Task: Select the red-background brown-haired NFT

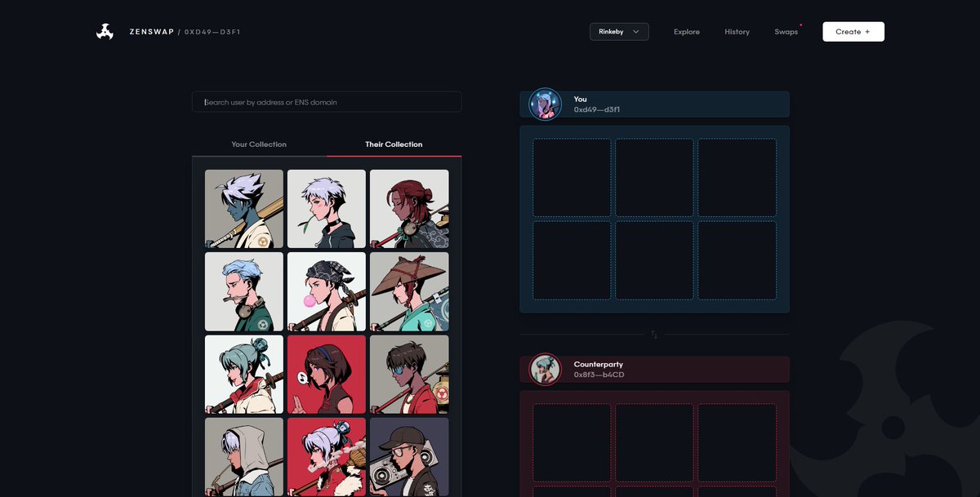Action: click(327, 374)
